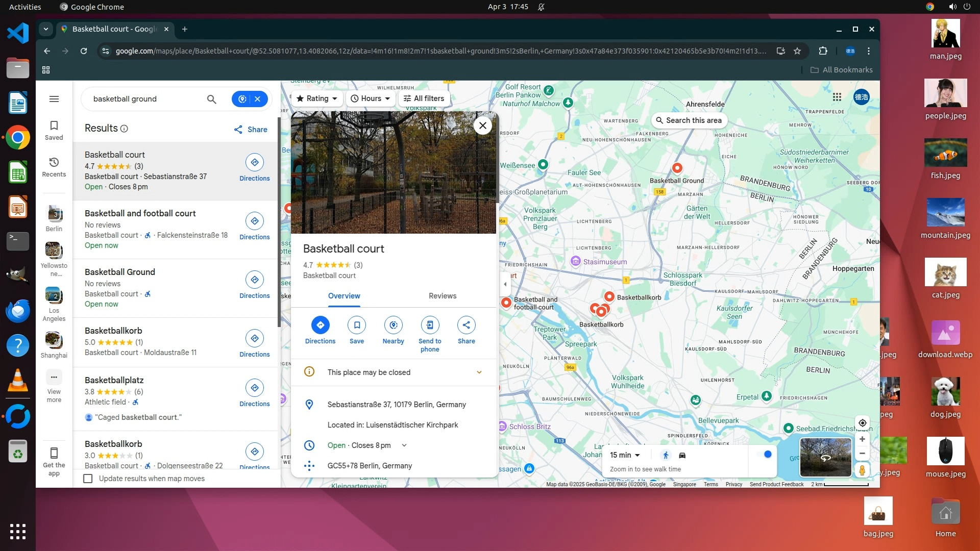Click the Search this area button
The height and width of the screenshot is (551, 980).
click(x=689, y=120)
